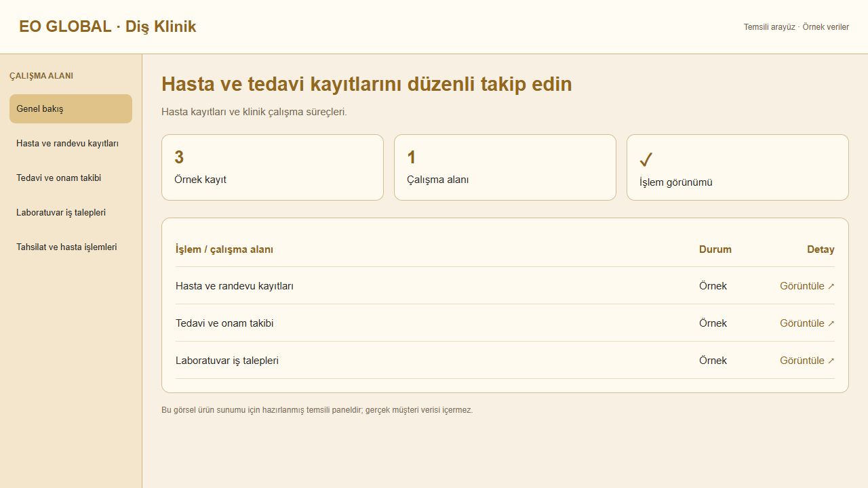Click the İşlem görünümü card label

click(x=675, y=182)
